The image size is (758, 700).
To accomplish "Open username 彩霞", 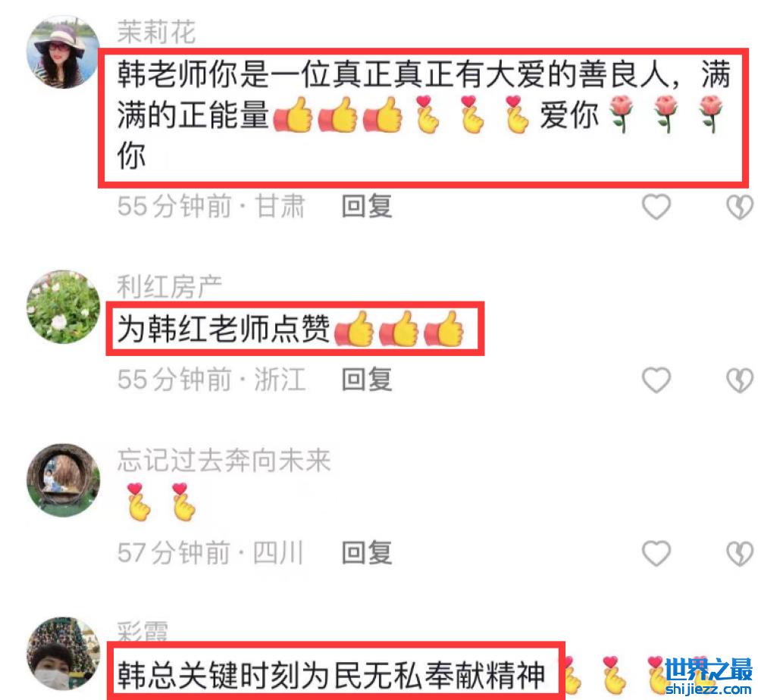I will [143, 630].
